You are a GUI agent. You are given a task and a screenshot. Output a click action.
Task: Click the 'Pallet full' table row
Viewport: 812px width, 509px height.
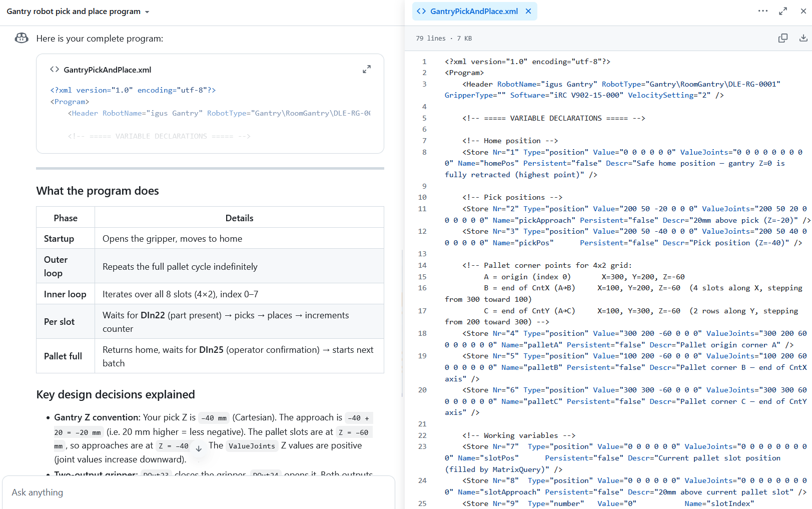tap(210, 356)
